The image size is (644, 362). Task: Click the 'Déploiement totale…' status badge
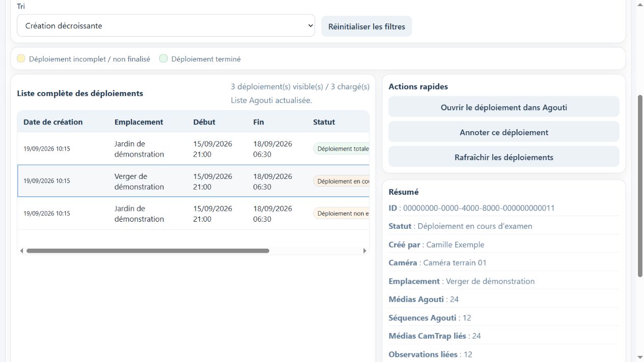pos(341,149)
